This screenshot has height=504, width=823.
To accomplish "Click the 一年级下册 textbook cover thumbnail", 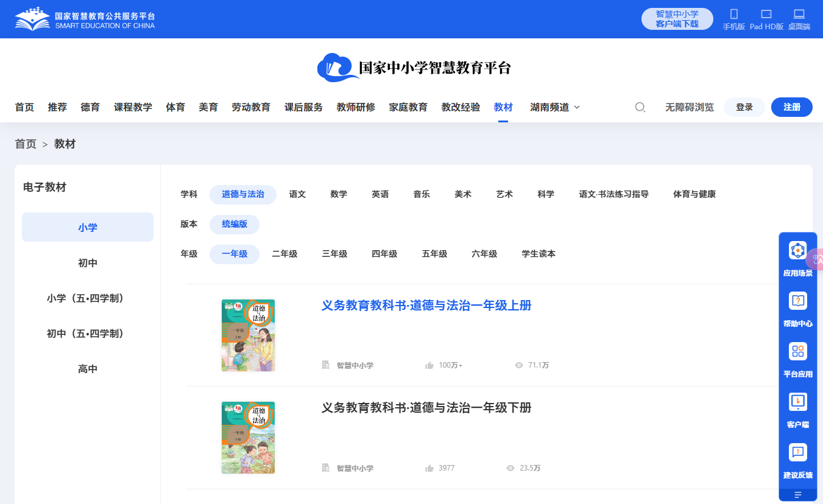I will pos(248,438).
